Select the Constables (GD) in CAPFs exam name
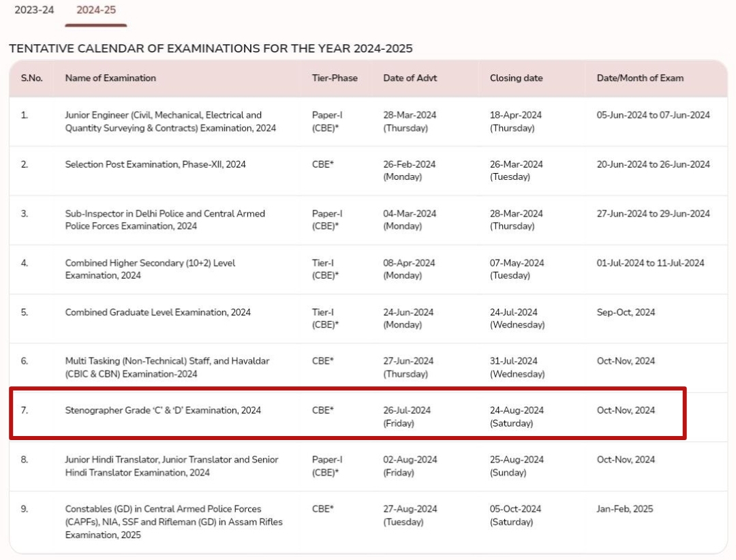 point(174,522)
